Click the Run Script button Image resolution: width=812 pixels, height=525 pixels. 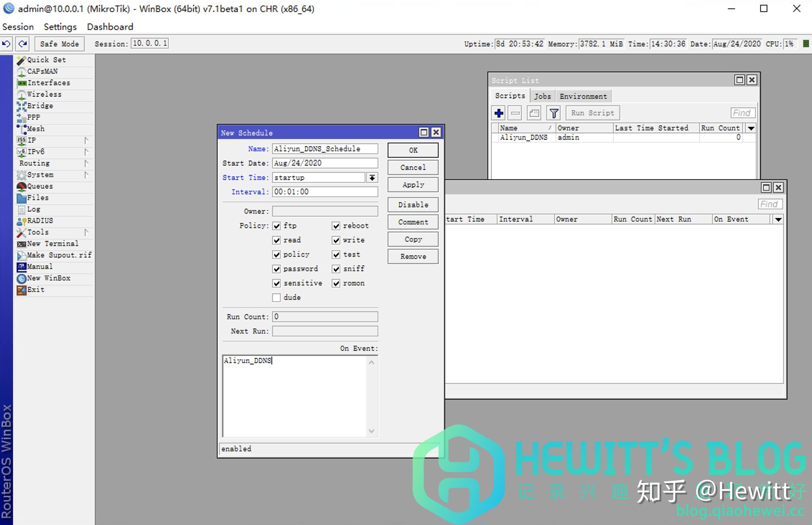(x=593, y=113)
